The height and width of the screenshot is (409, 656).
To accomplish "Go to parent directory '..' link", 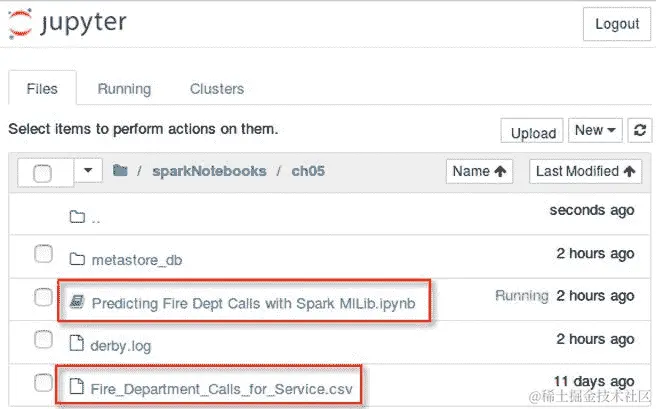I will [x=96, y=219].
